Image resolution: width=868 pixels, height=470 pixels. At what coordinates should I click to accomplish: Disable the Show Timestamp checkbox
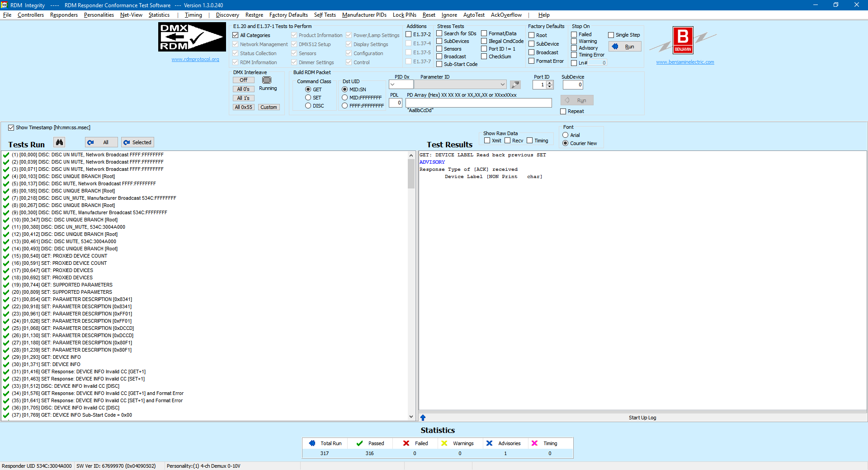pyautogui.click(x=11, y=128)
